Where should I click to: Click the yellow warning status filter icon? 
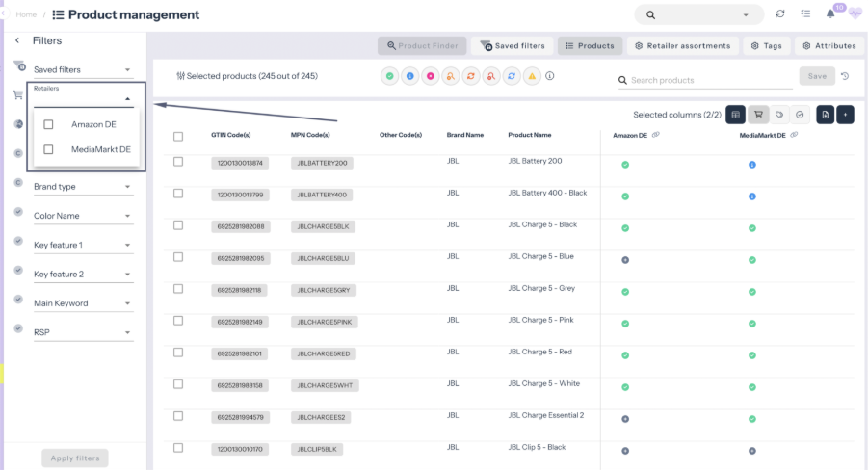532,76
